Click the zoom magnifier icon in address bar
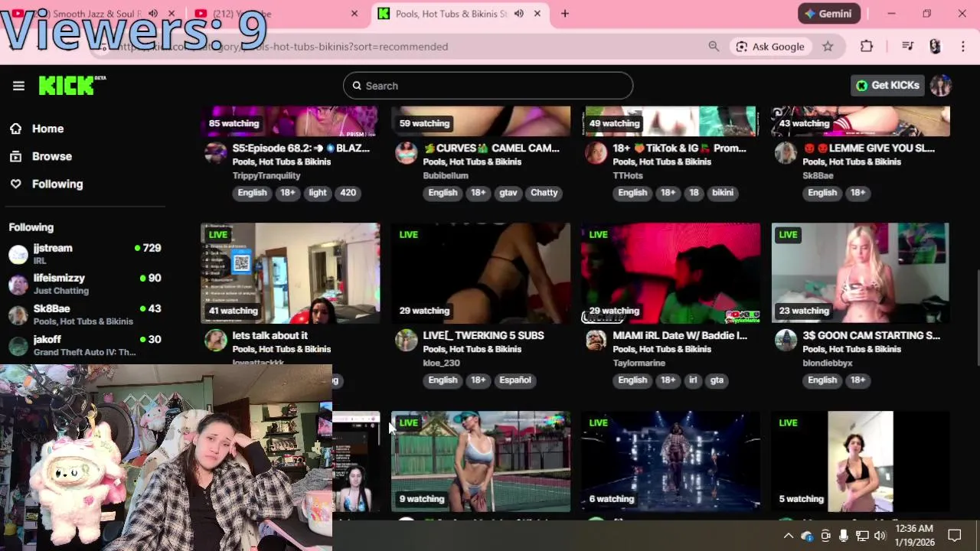 [714, 47]
